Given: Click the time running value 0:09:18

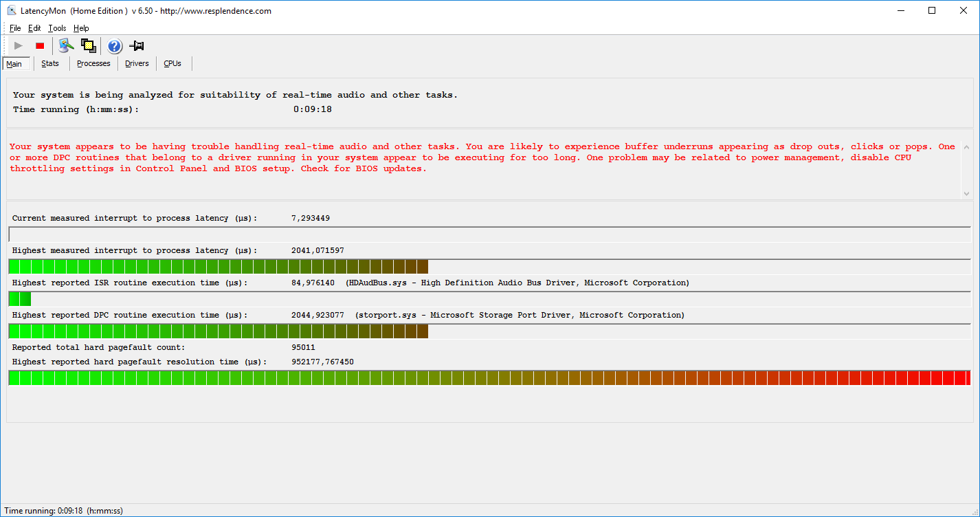Looking at the screenshot, I should click(313, 109).
